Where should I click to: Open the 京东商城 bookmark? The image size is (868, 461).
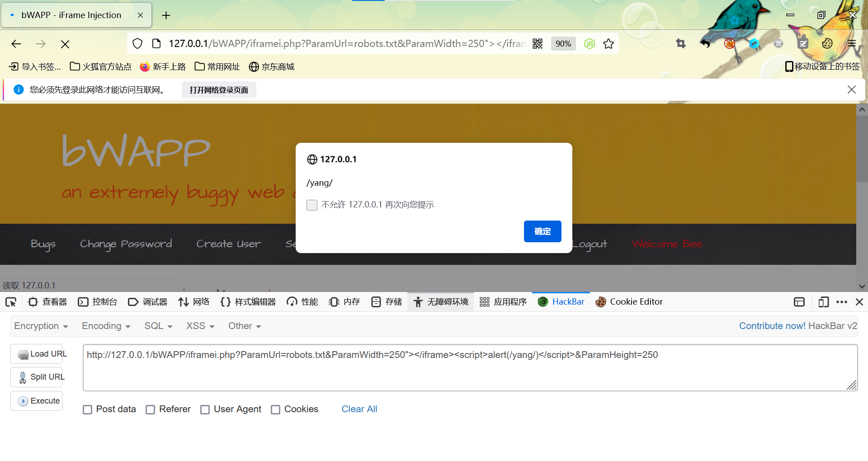272,66
